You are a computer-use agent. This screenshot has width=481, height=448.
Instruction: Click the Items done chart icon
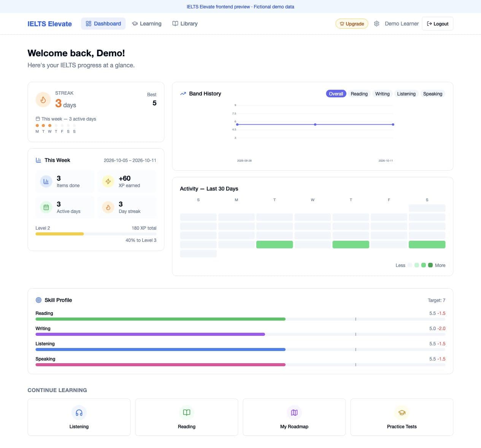(x=46, y=181)
